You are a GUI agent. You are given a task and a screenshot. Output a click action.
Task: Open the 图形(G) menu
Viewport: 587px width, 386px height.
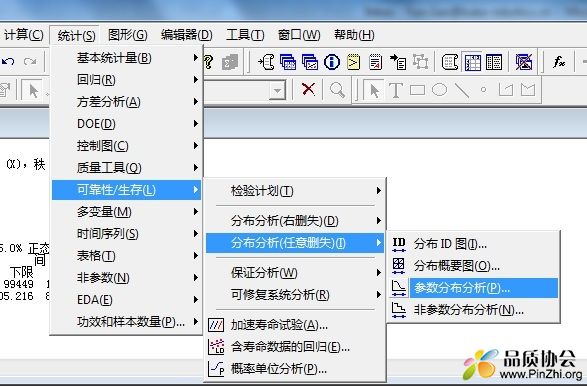tap(127, 35)
